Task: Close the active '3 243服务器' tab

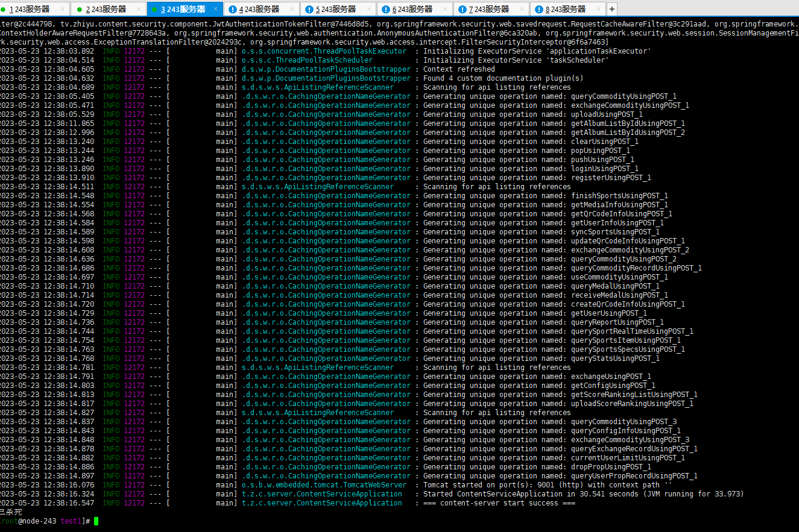Action: coord(215,10)
